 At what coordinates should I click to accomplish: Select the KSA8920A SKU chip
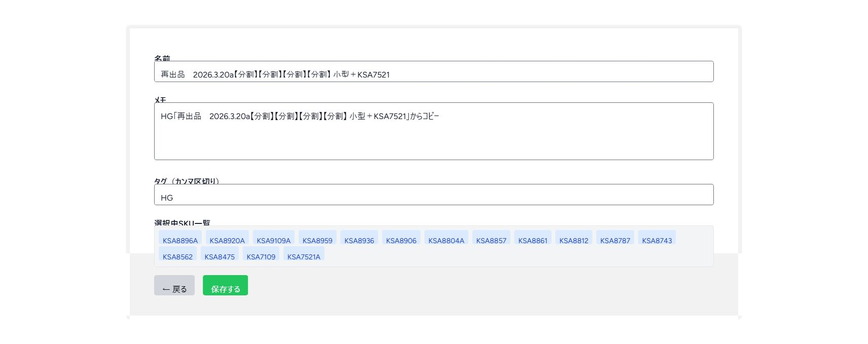[x=227, y=239]
